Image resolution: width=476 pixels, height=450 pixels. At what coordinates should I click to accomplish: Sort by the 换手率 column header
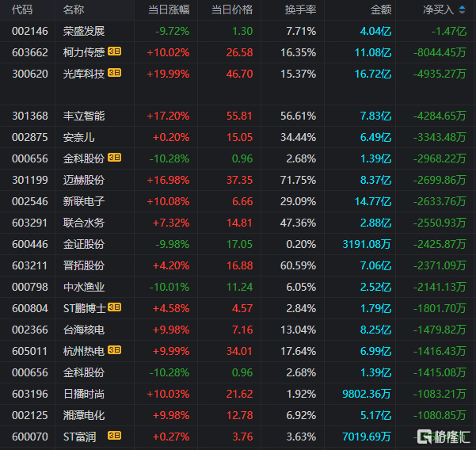tap(300, 10)
